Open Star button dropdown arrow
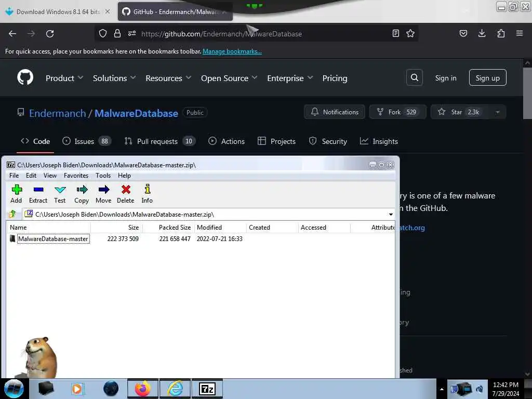 pos(497,112)
